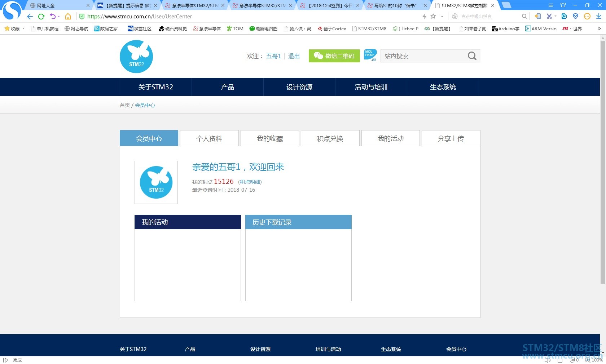Click the login-assistant toolbar icon with yellow arrow
606x364 pixels.
538,16
